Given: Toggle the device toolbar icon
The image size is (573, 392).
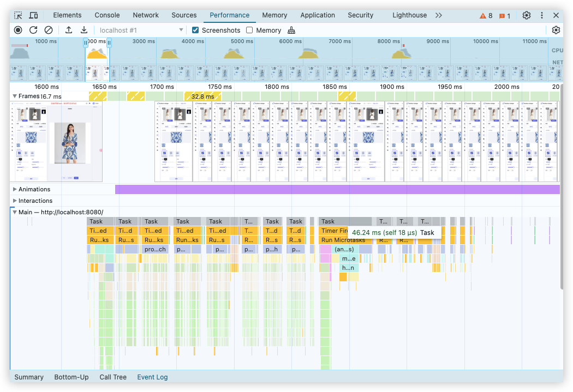Looking at the screenshot, I should point(33,15).
